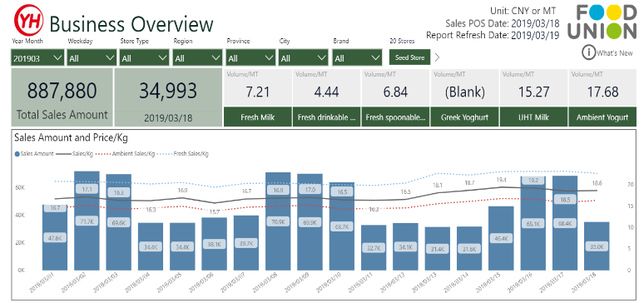Click the next-arrow chevron beside Seed Store
The height and width of the screenshot is (303, 644).
point(437,57)
